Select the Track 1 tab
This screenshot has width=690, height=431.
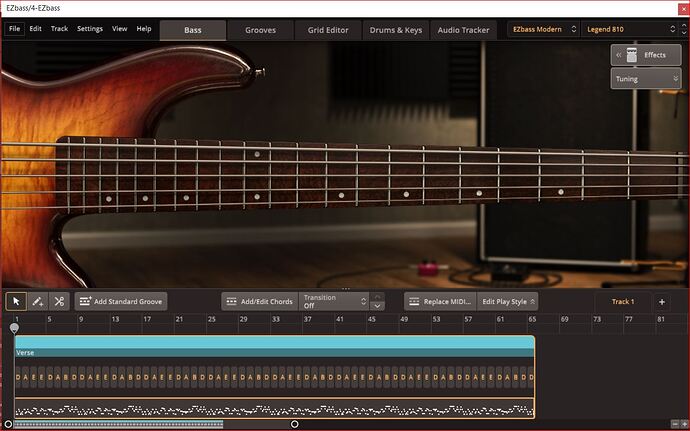[x=623, y=302]
